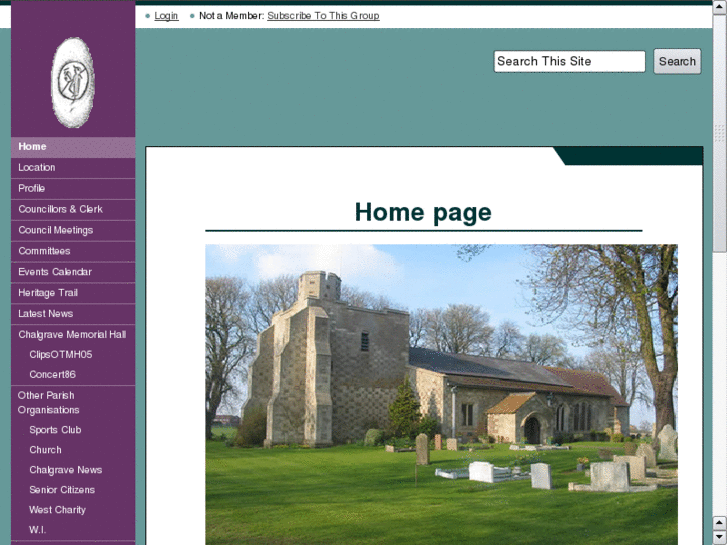The width and height of the screenshot is (727, 545).
Task: Open Concert86 subpage
Action: tap(52, 375)
